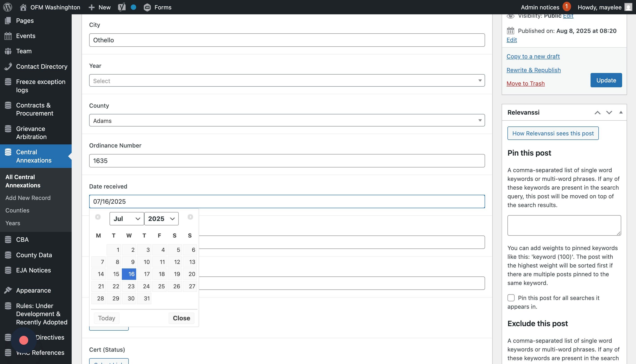Go to next month in datepicker
The width and height of the screenshot is (636, 364).
(x=190, y=217)
